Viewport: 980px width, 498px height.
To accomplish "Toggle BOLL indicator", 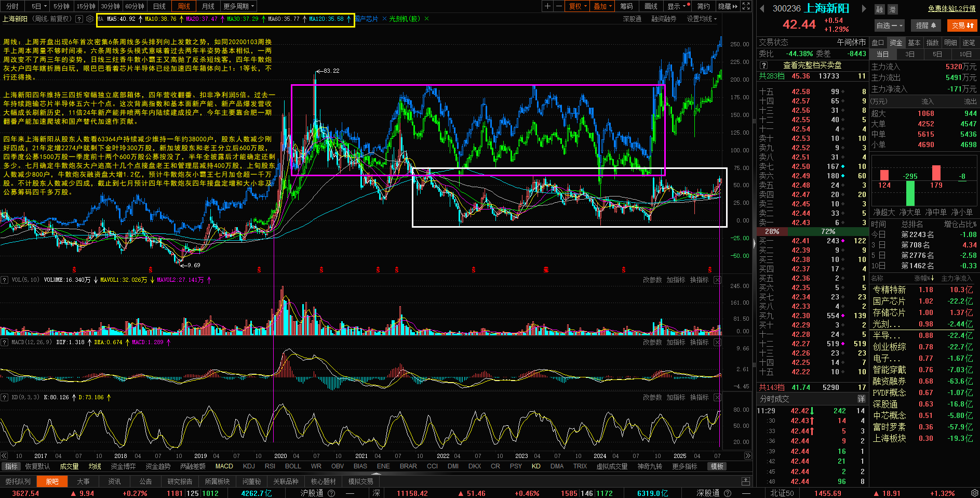I will pyautogui.click(x=293, y=466).
